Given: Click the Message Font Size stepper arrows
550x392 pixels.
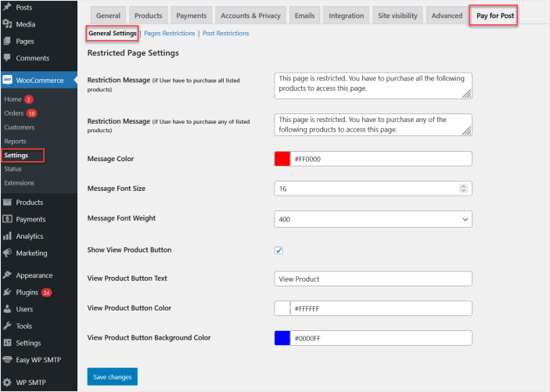Looking at the screenshot, I should [463, 189].
